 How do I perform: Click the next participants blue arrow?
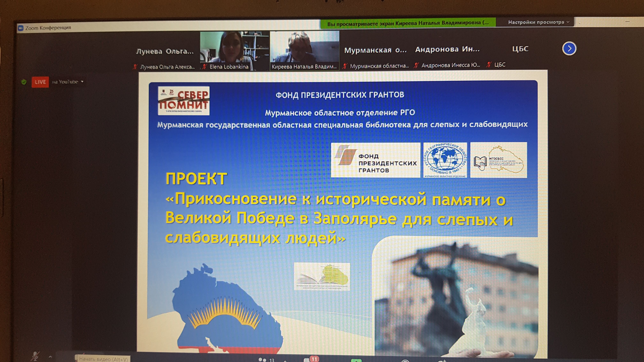pos(569,49)
